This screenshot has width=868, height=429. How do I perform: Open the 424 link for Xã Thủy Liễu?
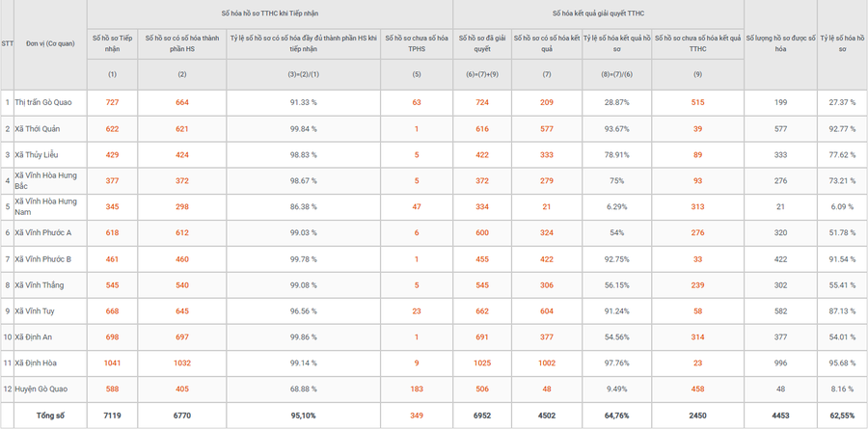(181, 154)
